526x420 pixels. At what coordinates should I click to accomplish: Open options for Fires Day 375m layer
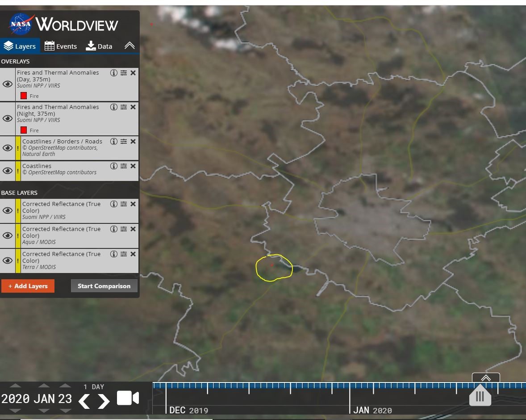[x=124, y=73]
